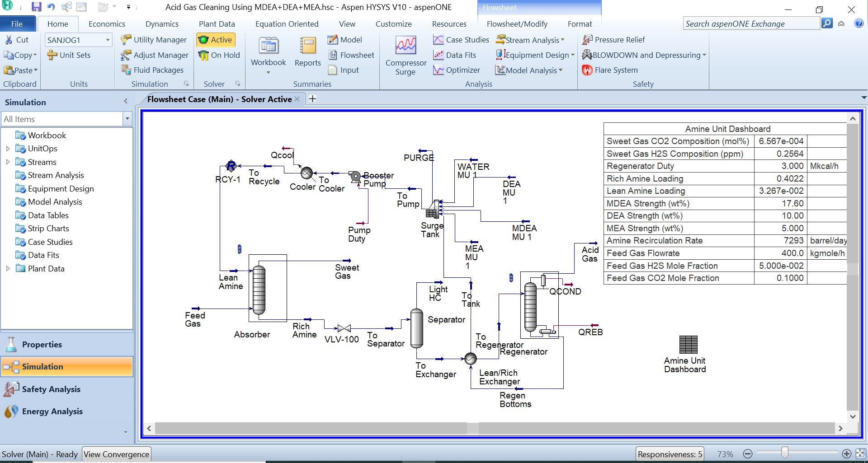Open Pressure Relief safety tool

[x=613, y=40]
